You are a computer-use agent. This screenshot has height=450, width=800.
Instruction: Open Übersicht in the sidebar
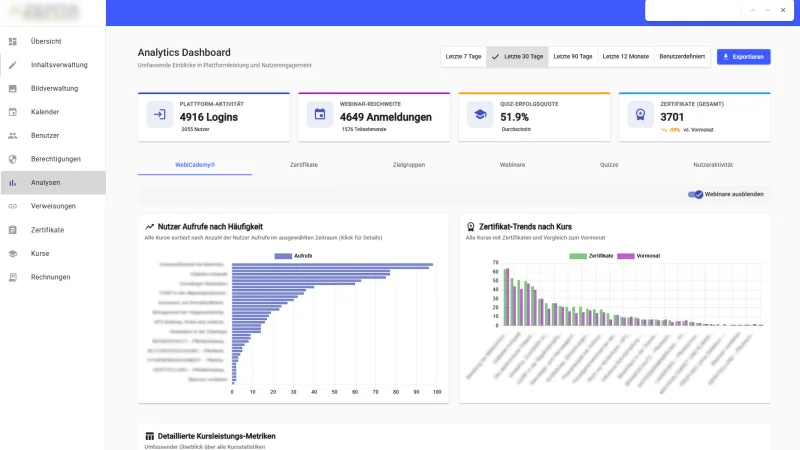53,41
